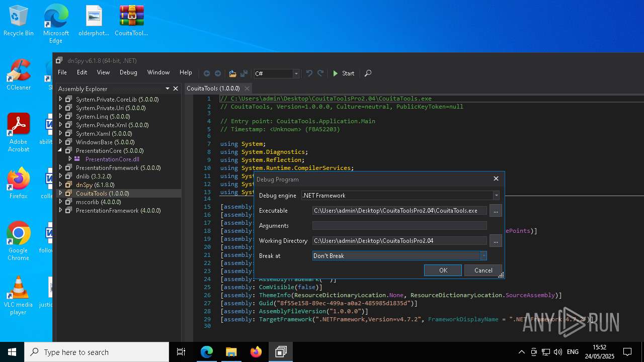Click the dnSpy icon in taskbar
This screenshot has width=644, height=362.
(281, 352)
